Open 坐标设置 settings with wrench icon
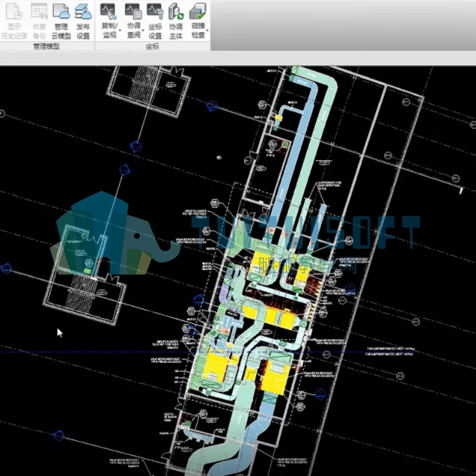The image size is (476, 476). pos(155,20)
